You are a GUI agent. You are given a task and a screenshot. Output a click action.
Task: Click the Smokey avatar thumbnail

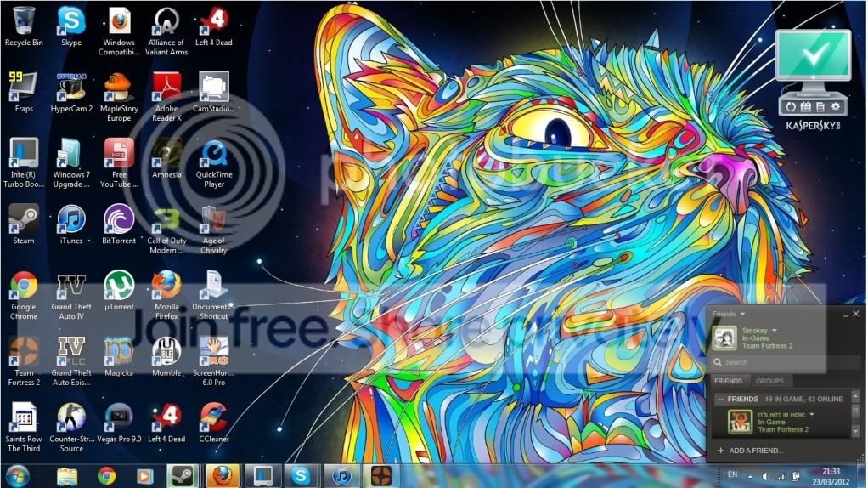724,338
